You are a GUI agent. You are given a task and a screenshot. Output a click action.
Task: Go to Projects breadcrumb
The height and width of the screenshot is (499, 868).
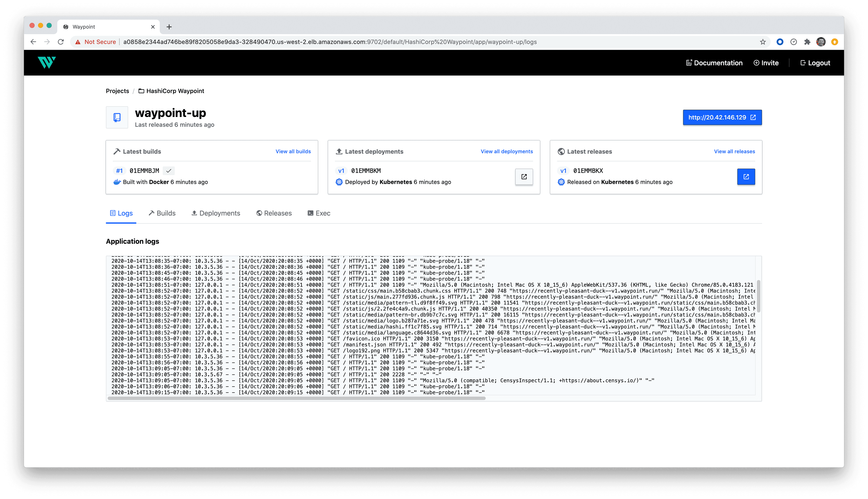[x=117, y=91]
